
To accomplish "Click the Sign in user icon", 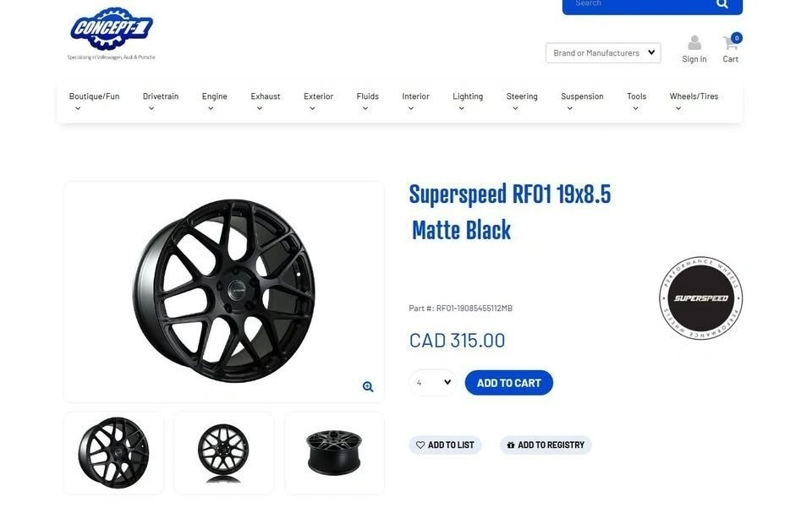I will click(694, 42).
